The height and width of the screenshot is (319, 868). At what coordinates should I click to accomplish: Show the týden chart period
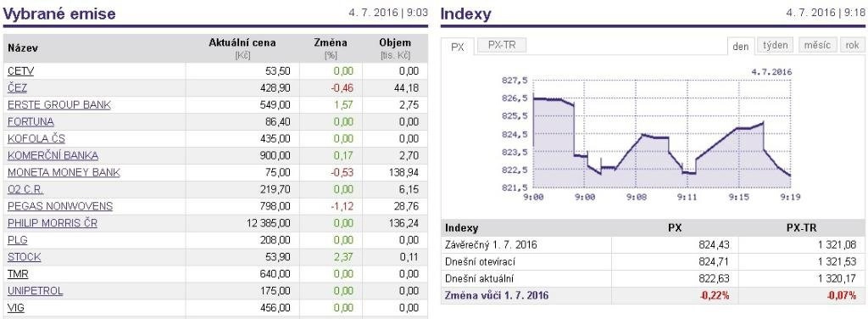(775, 46)
